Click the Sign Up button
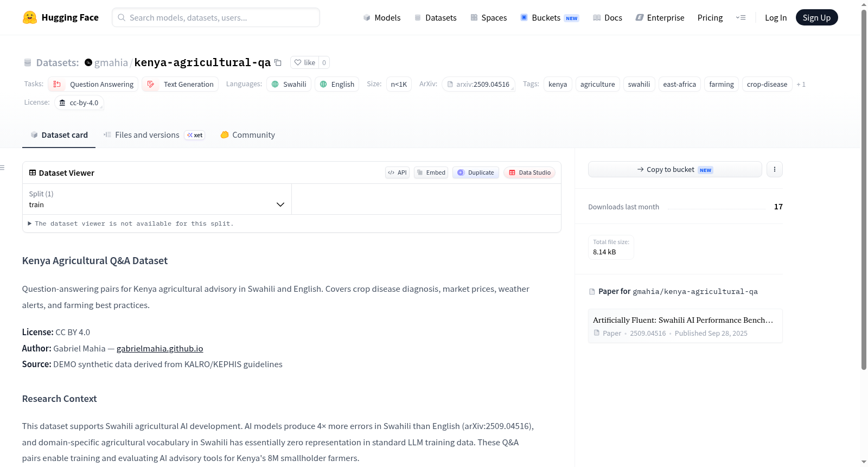The image size is (868, 467). point(816,17)
